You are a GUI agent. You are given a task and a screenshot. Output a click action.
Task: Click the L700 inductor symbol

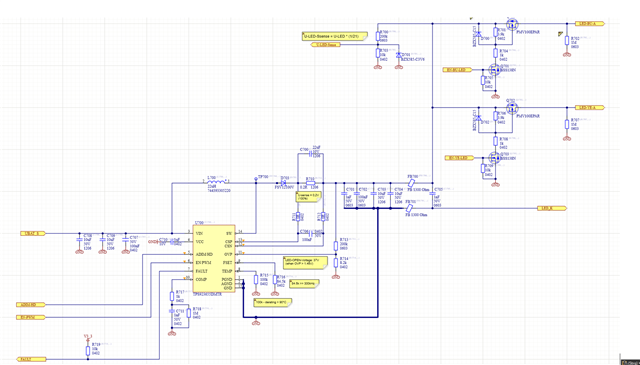[216, 181]
